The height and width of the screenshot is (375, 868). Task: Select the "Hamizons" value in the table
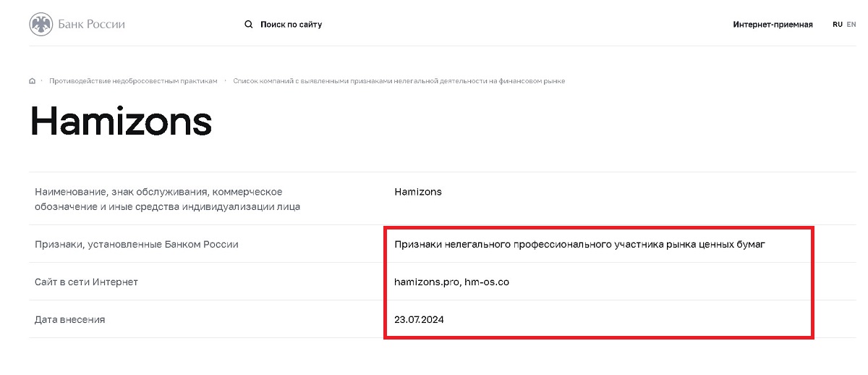pos(418,192)
